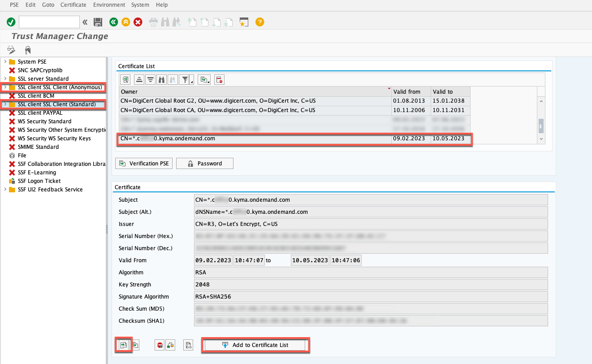
Task: Sort certificate list in ascending order
Action: pyautogui.click(x=140, y=80)
